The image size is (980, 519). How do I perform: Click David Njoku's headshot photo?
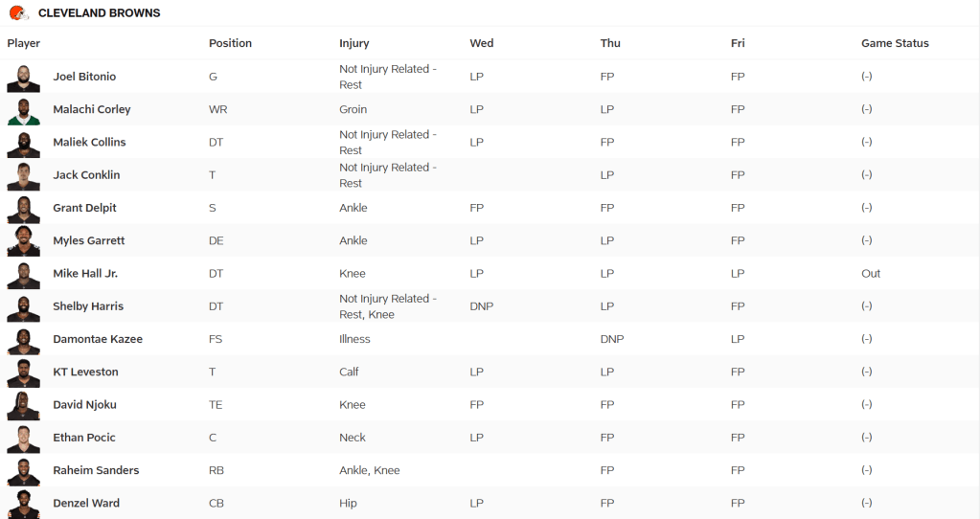coord(23,405)
